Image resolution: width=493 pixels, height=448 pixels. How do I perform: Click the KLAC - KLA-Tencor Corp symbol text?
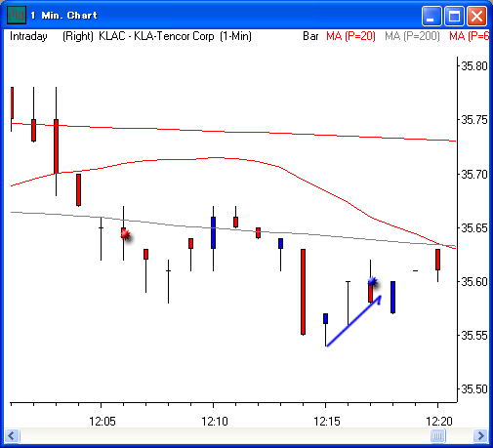156,36
